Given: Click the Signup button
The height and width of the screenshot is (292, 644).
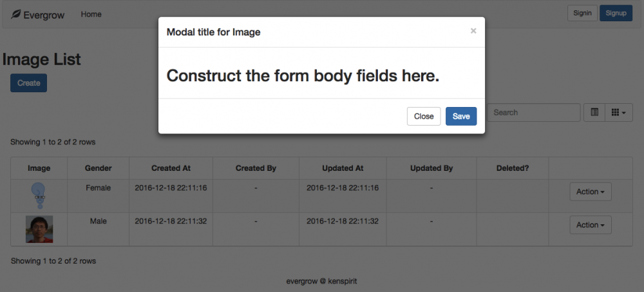Looking at the screenshot, I should (616, 13).
